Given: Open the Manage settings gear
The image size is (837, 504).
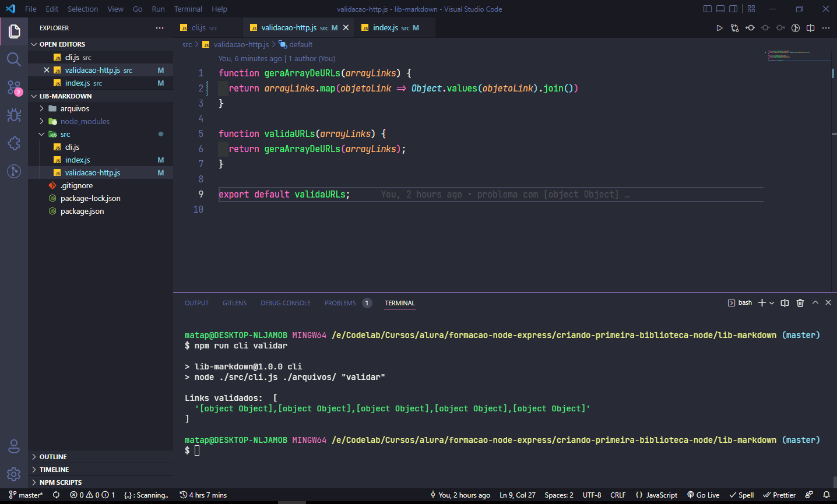Looking at the screenshot, I should pyautogui.click(x=14, y=474).
